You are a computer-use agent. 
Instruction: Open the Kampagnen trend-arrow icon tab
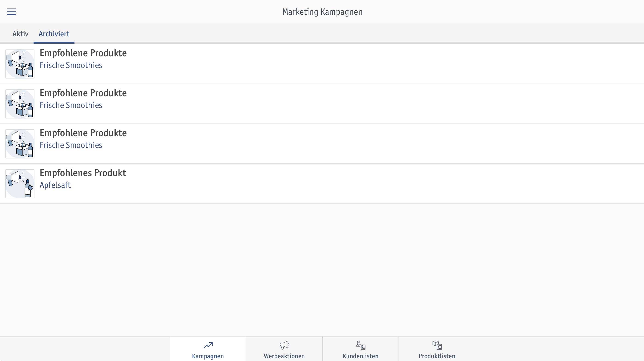pyautogui.click(x=208, y=349)
